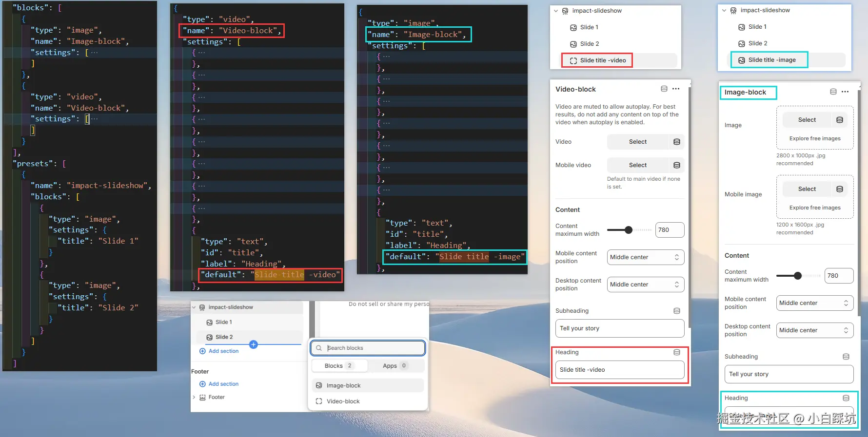
Task: Click the magnifier icon in Search blocks field
Action: (x=319, y=348)
